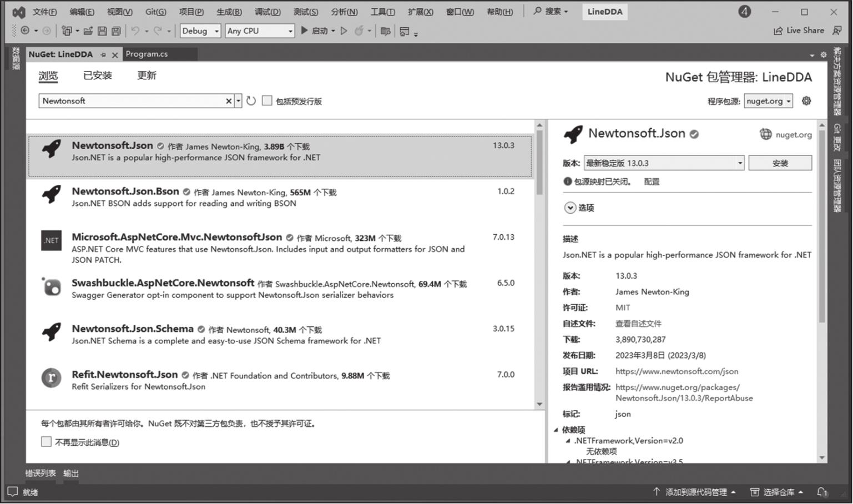Clear the Newtonsoft search text
853x504 pixels.
click(229, 101)
